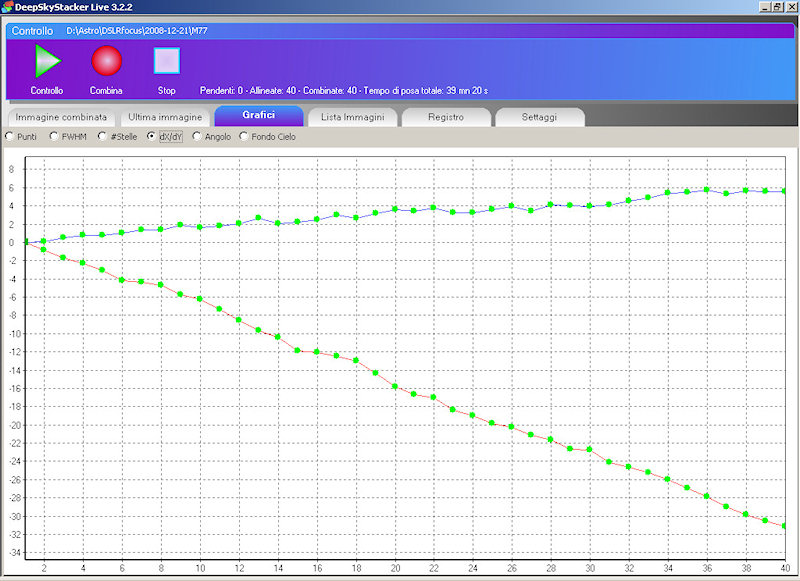Select the Grafici tab

pyautogui.click(x=258, y=115)
